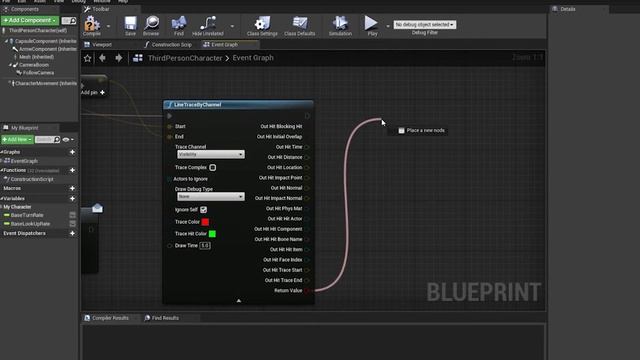Open the Trace Channel Visibility dropdown
The width and height of the screenshot is (640, 360).
[x=211, y=154]
